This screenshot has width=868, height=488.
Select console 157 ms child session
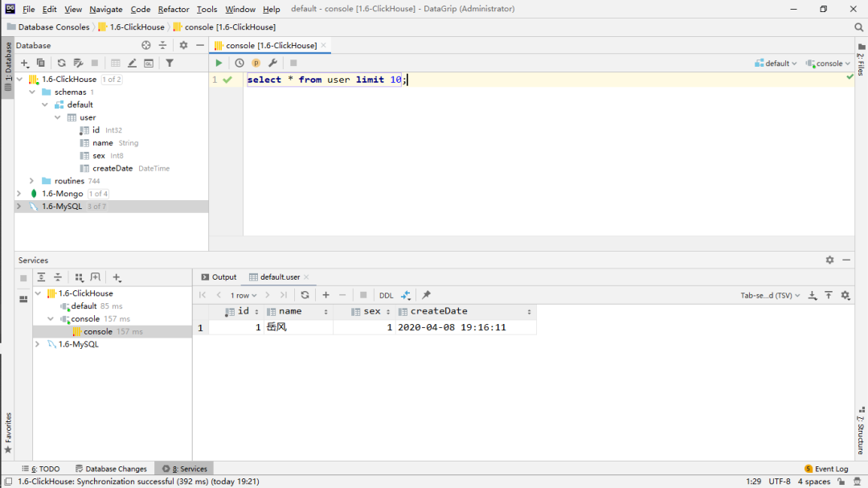tap(113, 332)
